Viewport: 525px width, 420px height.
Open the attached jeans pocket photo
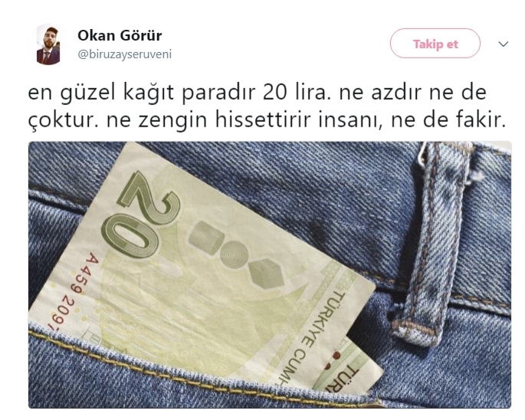coord(270,274)
